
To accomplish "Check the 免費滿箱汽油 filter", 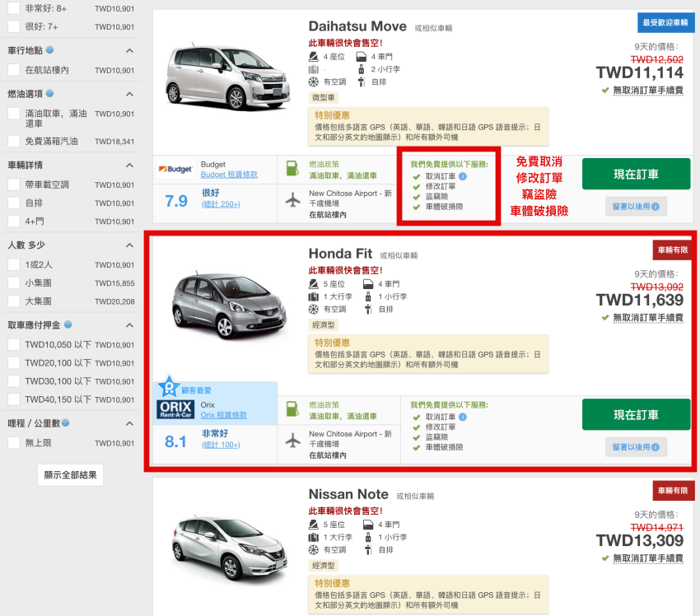I will point(14,141).
